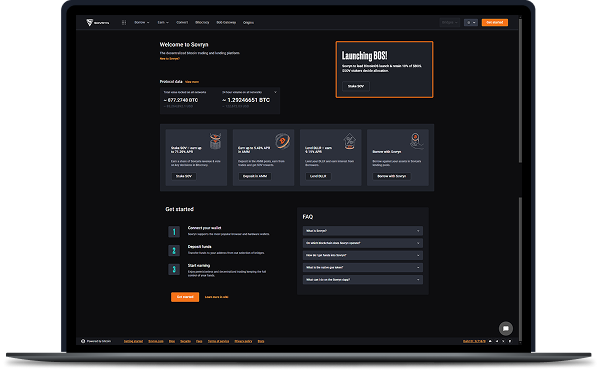Open the apps grid icon beside the logo
This screenshot has width=600, height=371.
click(x=124, y=23)
